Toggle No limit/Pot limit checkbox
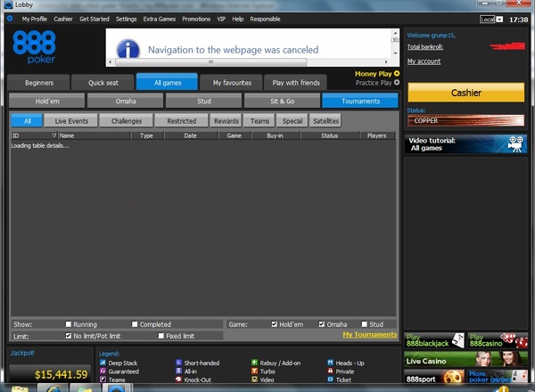The width and height of the screenshot is (535, 392). coord(69,335)
